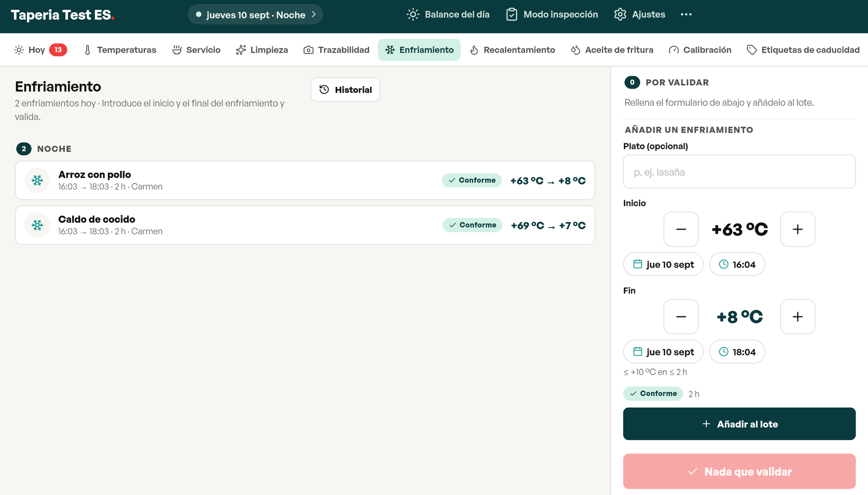Open Fin date calendar picker
Screen dimensions: 868x495
coord(663,352)
